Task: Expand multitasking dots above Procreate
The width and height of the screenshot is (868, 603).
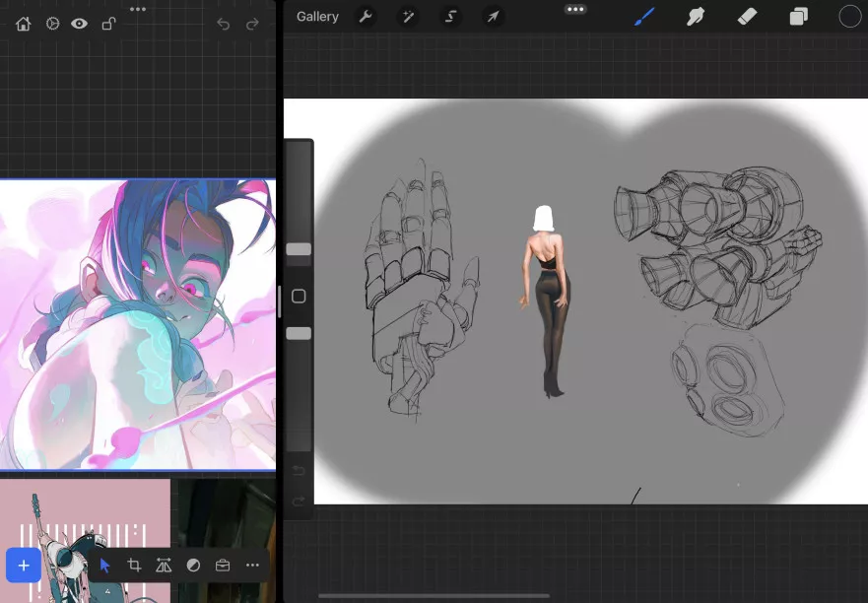Action: pos(575,9)
